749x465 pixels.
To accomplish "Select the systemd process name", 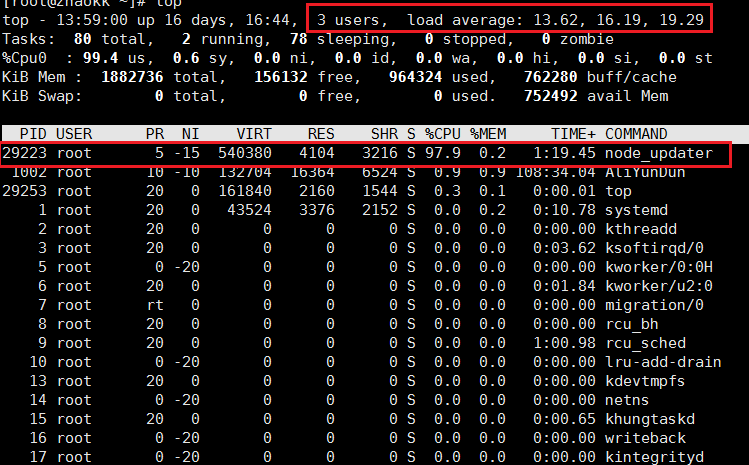I will coord(636,210).
